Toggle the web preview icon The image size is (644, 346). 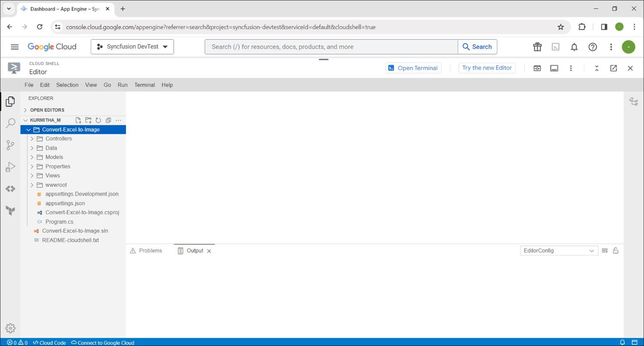[537, 68]
